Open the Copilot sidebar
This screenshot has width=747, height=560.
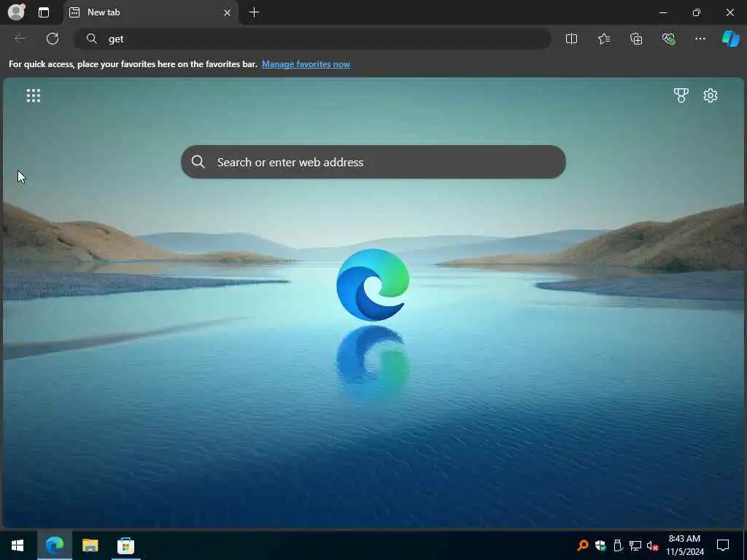click(x=731, y=39)
